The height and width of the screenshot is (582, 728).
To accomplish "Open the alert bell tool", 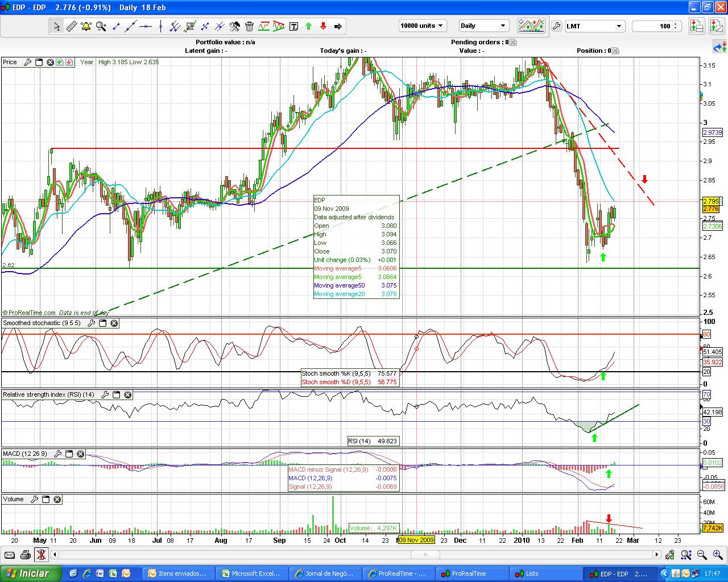I will point(86,26).
